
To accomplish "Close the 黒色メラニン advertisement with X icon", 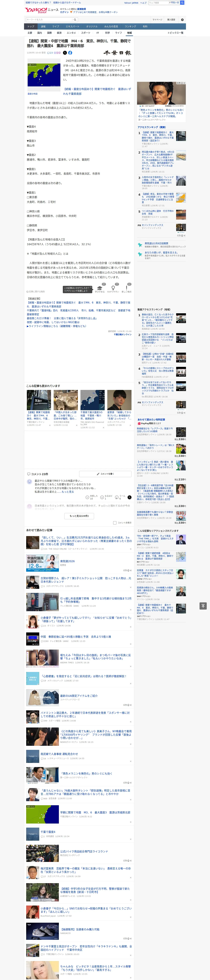I will tap(184, 83).
